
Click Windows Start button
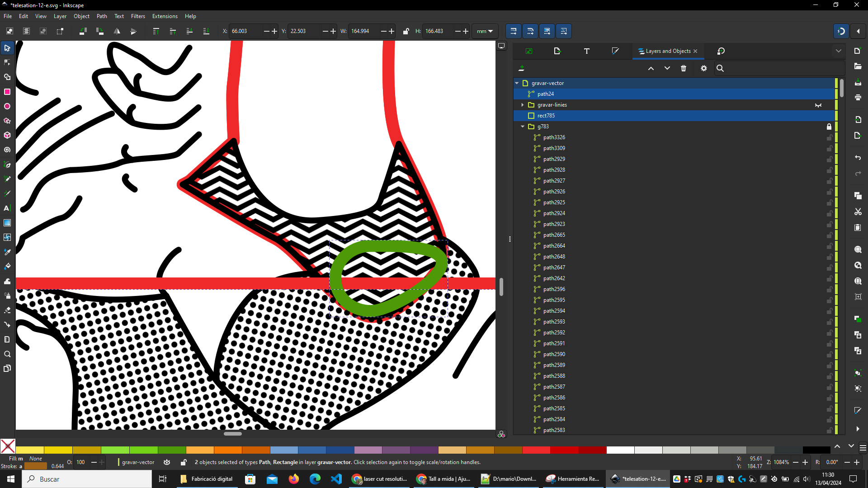coord(11,479)
